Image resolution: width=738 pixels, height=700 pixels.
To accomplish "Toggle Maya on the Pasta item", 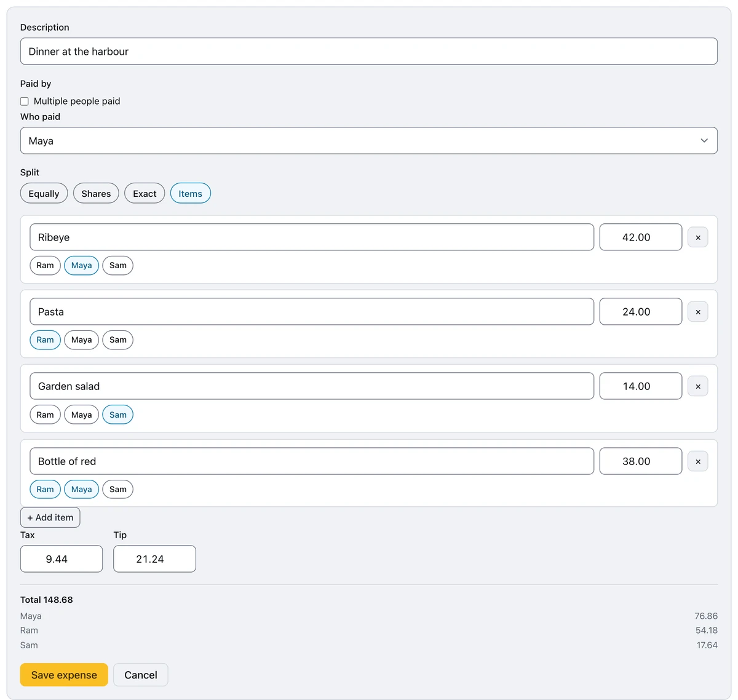I will pyautogui.click(x=81, y=340).
